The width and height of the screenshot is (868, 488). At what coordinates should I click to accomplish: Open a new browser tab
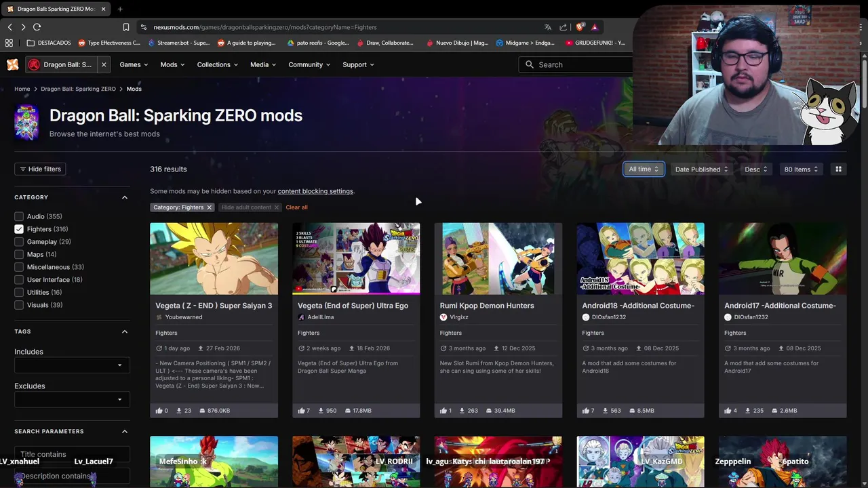coord(119,9)
